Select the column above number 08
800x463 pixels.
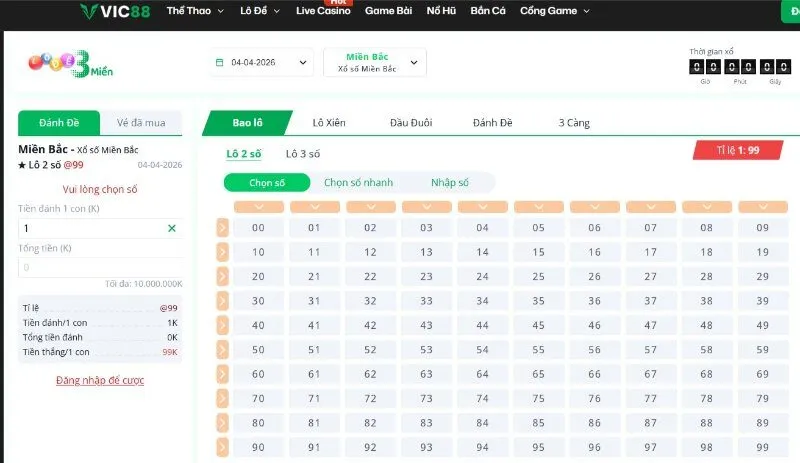pyautogui.click(x=707, y=207)
